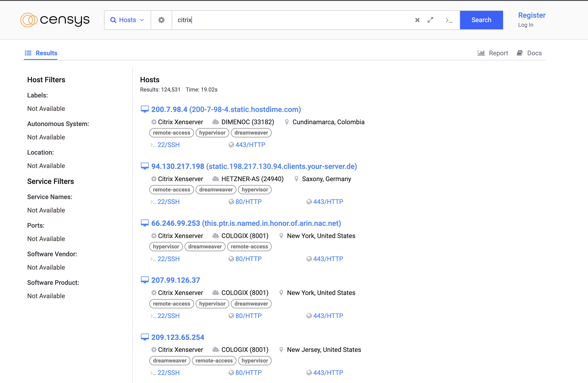Click 'COLOGIX (8001)' under 66.246.99.253
The height and width of the screenshot is (383, 588).
245,236
